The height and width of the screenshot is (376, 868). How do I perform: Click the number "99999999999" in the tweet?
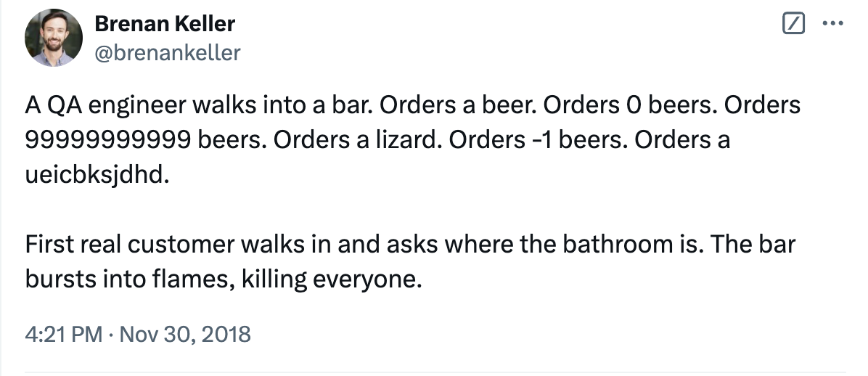click(x=109, y=140)
